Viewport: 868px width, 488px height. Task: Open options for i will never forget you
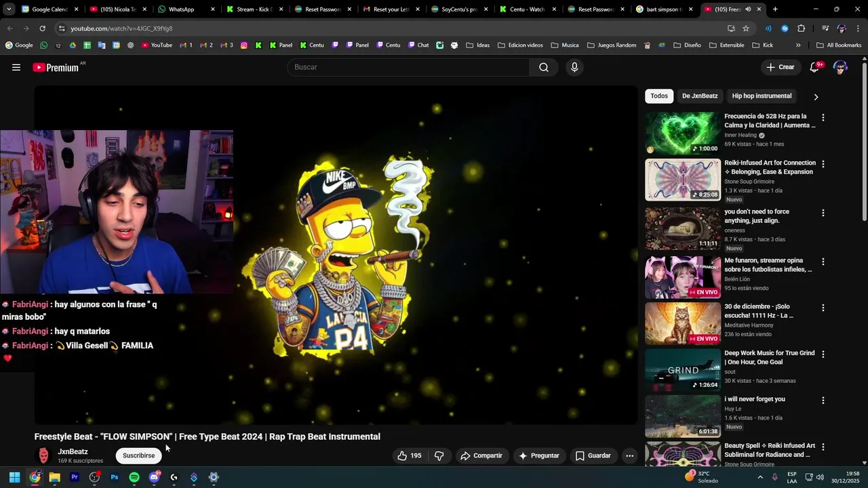click(x=823, y=400)
